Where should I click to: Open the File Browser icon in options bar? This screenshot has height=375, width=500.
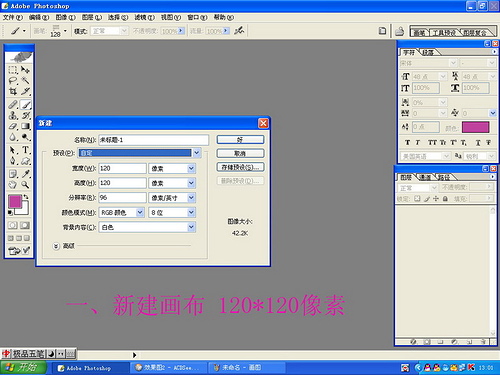(x=399, y=31)
